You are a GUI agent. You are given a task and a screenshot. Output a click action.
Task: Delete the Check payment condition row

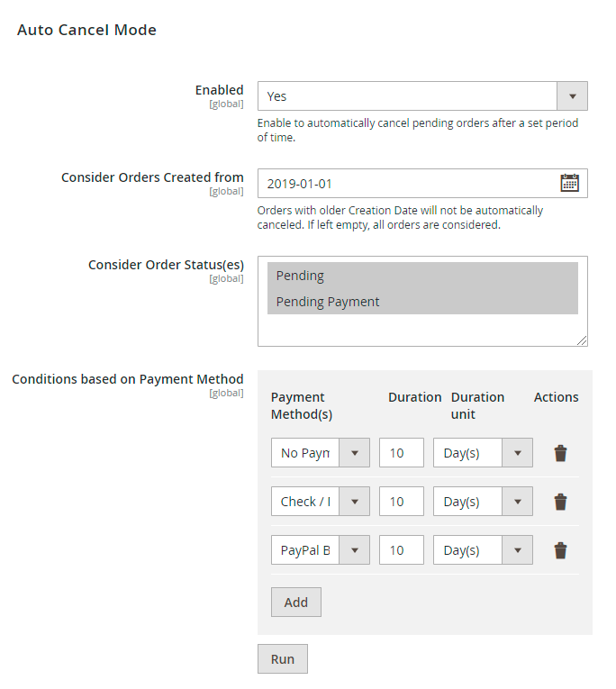click(x=560, y=502)
